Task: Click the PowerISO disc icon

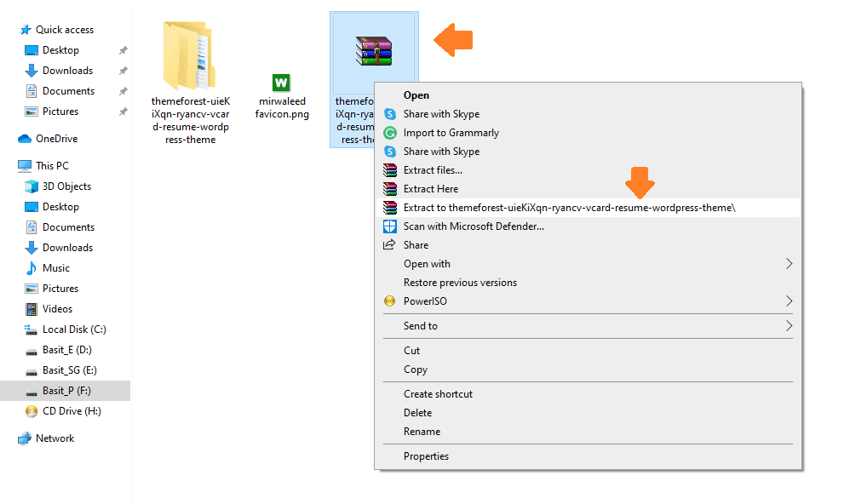Action: [x=390, y=301]
